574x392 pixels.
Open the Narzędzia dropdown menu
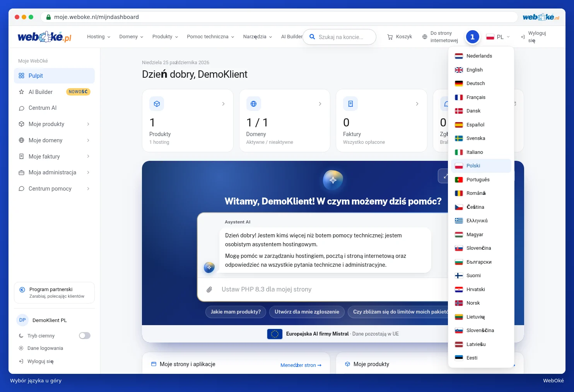[258, 37]
